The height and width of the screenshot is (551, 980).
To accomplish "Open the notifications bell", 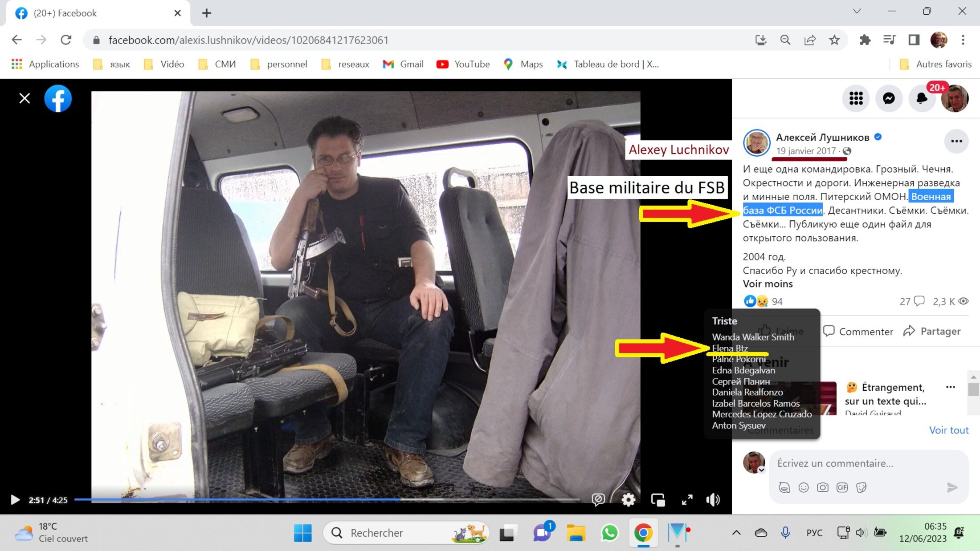I will click(922, 98).
